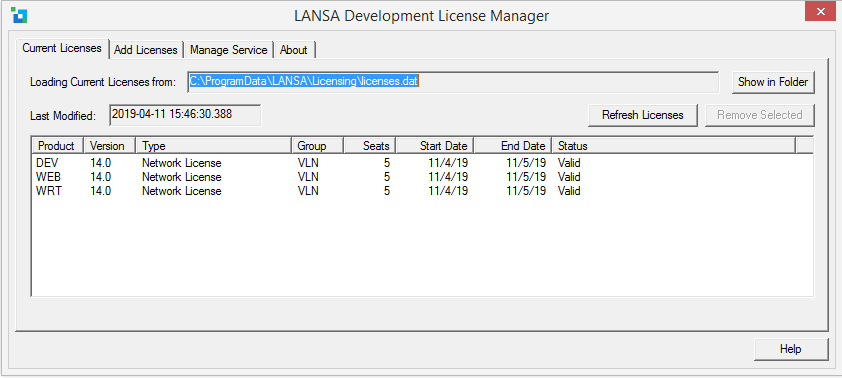Open the About tab
This screenshot has height=378, width=842.
pyautogui.click(x=294, y=50)
